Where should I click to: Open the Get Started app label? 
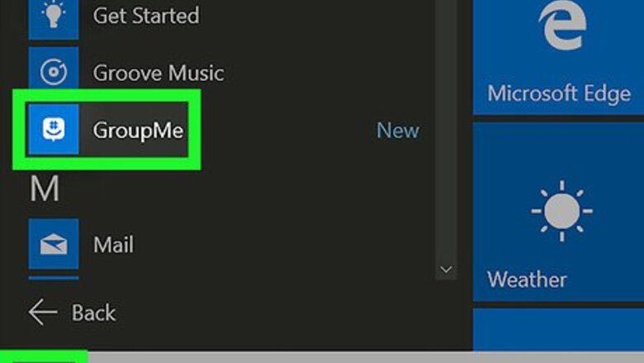coord(146,16)
